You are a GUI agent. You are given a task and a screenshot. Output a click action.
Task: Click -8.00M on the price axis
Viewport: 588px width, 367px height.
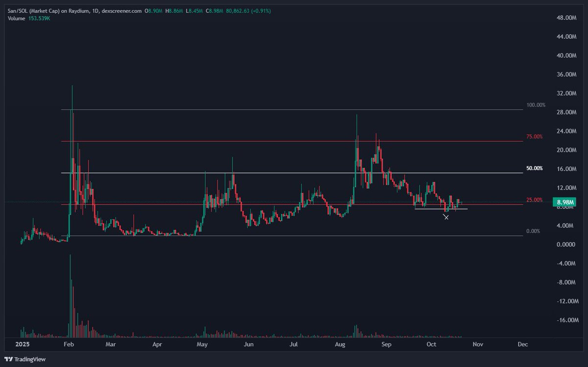[x=566, y=283]
